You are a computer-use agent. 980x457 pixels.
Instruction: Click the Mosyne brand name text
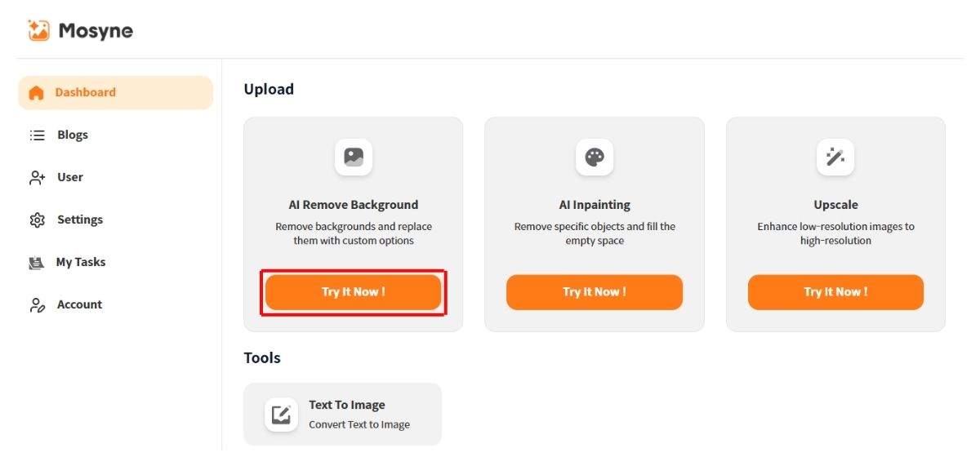tap(96, 32)
